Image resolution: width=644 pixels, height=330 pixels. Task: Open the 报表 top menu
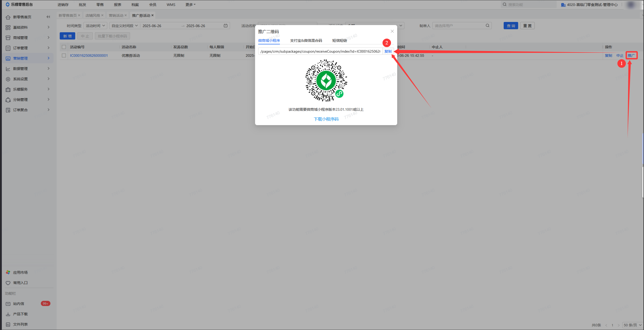pos(117,4)
